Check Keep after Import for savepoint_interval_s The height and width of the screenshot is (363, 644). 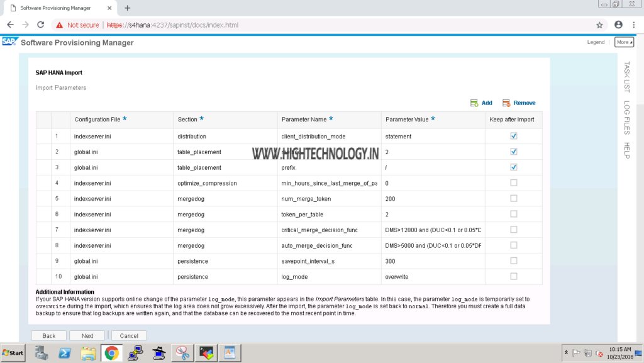click(513, 260)
